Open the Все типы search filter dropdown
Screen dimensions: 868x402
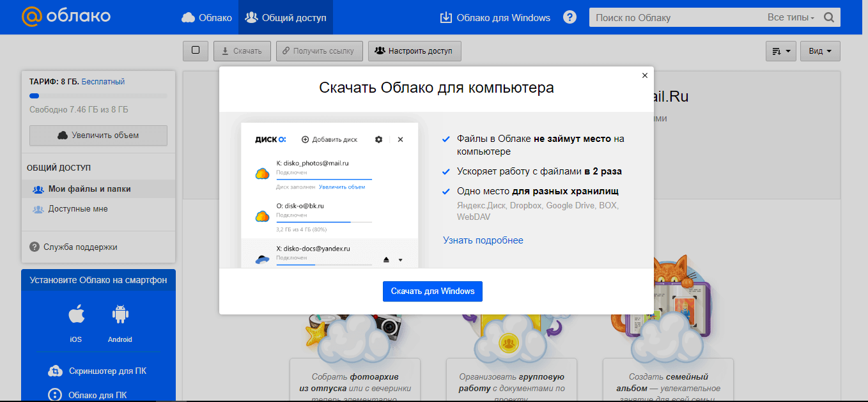coord(791,18)
